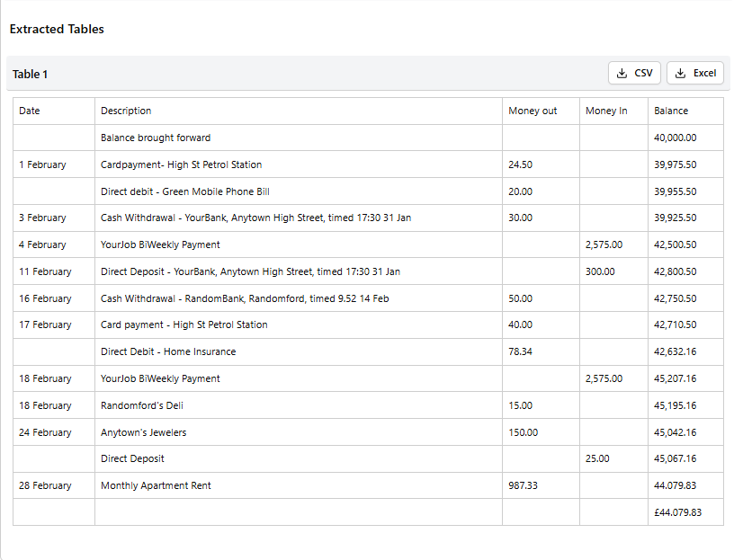Select the Money out column header

pos(533,111)
